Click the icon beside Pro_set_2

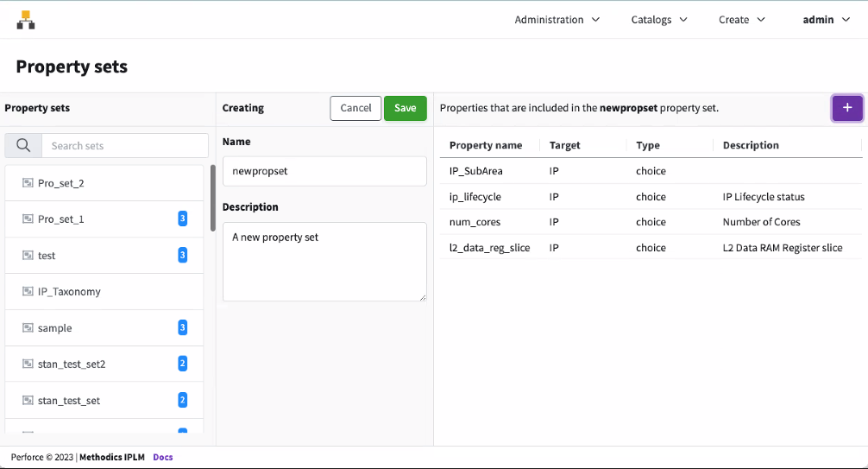point(28,183)
